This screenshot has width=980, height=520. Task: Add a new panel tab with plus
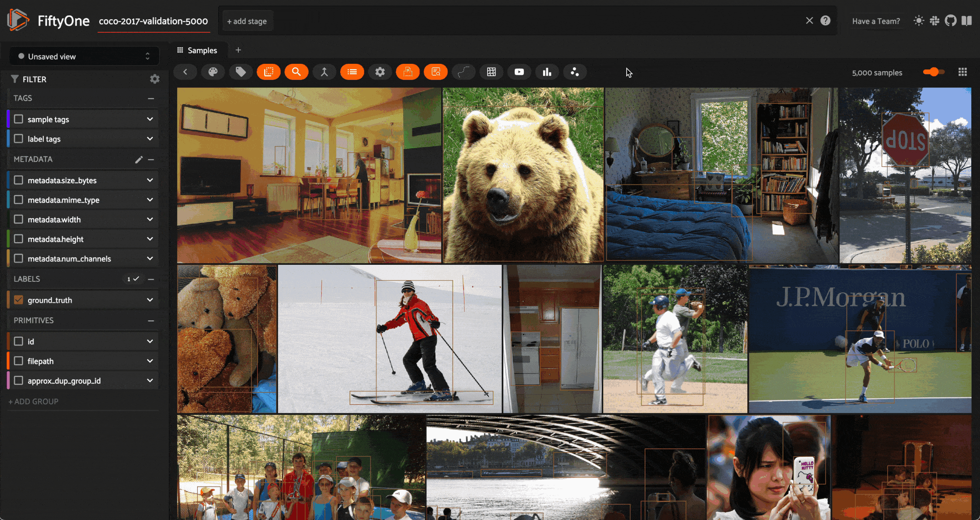tap(238, 50)
